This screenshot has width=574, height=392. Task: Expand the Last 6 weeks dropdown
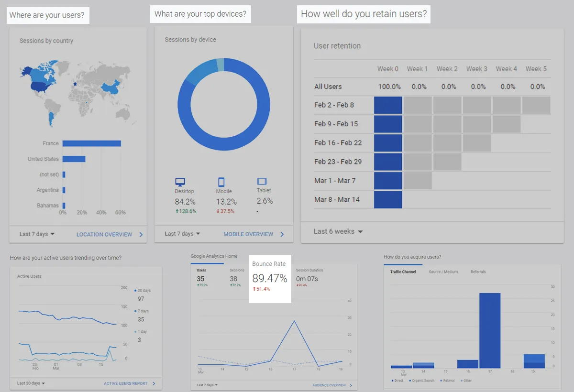[x=338, y=231]
